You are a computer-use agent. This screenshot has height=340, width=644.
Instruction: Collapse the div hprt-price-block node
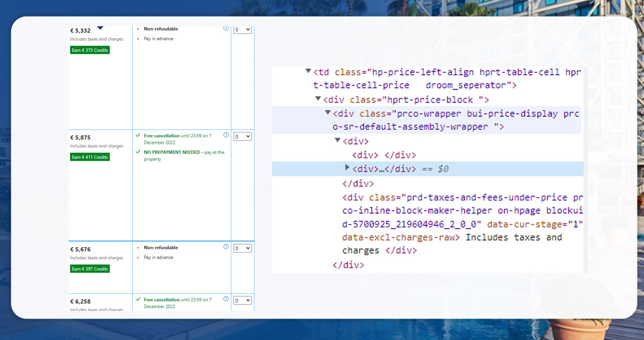(318, 99)
